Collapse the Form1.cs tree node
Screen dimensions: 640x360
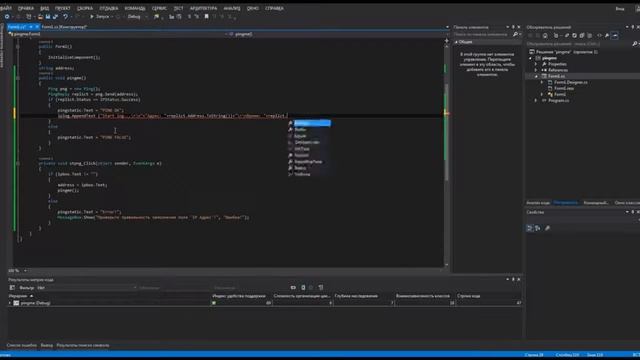(x=536, y=76)
